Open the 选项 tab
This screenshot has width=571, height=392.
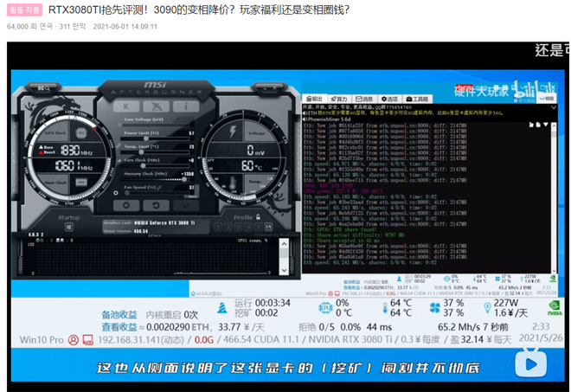coord(389,99)
